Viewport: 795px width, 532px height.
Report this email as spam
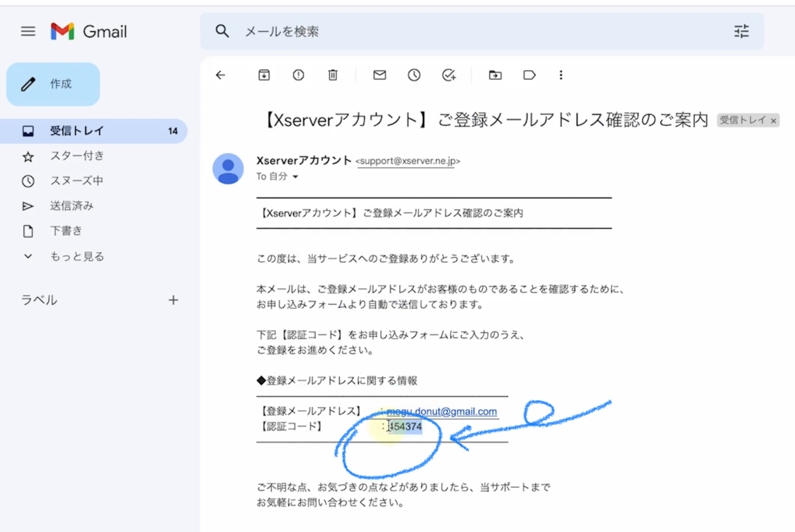(299, 75)
